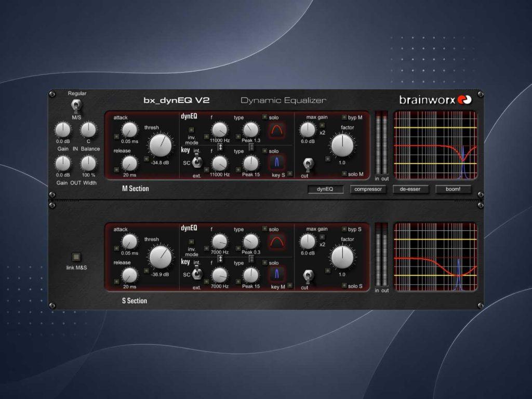Enable solo on the S Section dynEQ band
532x399 pixels.
click(265, 229)
